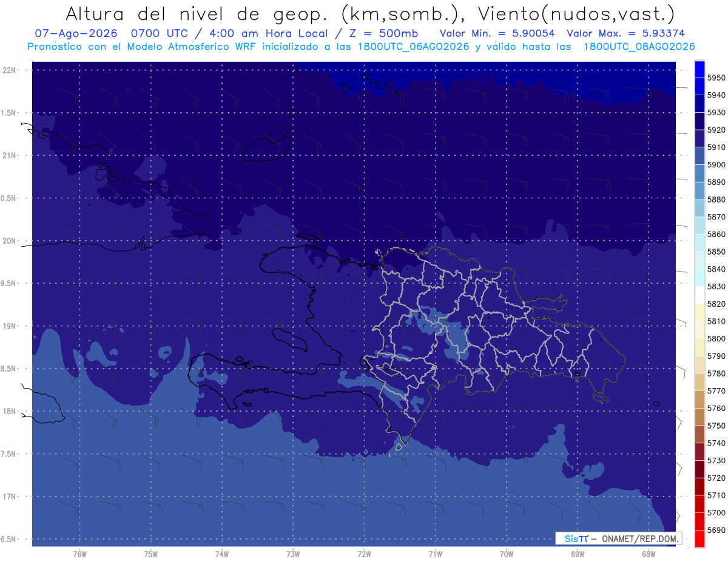
Task: Click the '68W' longitude label
Action: coord(649,554)
